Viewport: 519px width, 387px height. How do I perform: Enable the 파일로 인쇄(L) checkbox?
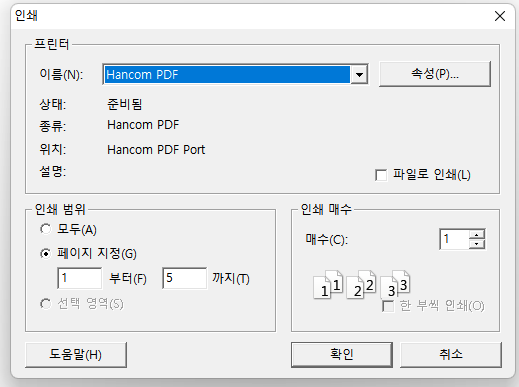click(x=381, y=175)
